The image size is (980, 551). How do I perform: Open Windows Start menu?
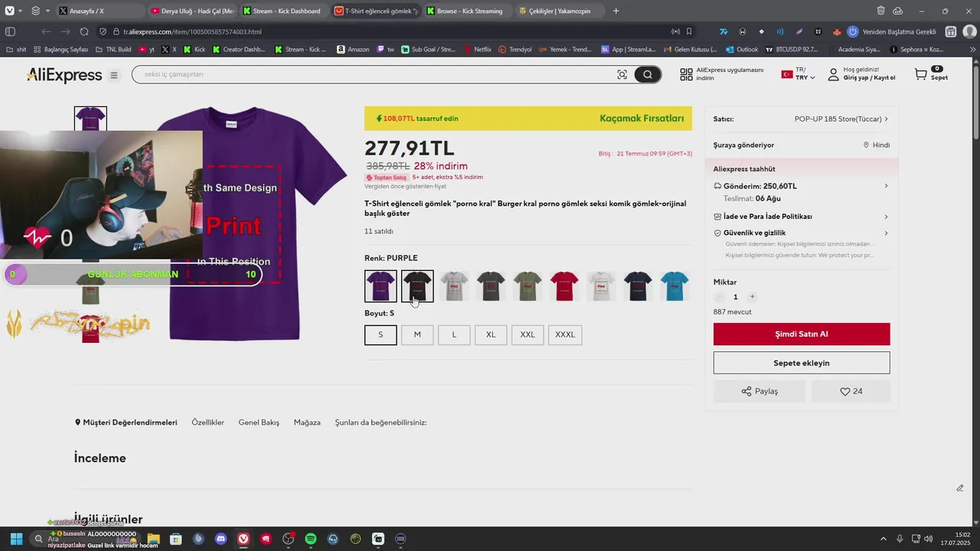click(x=16, y=539)
